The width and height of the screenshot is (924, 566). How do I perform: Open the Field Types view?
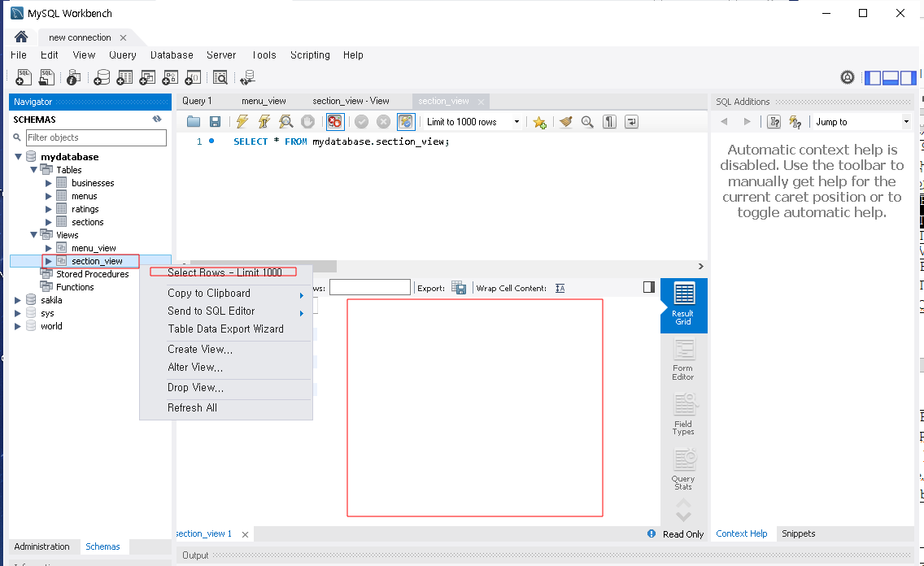[x=683, y=415]
